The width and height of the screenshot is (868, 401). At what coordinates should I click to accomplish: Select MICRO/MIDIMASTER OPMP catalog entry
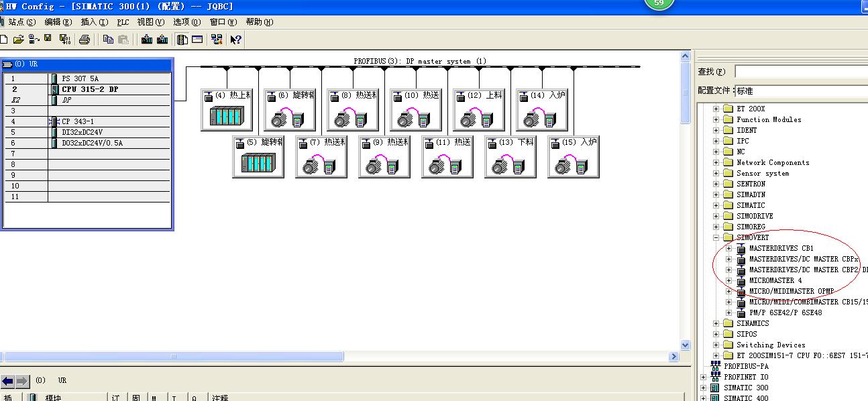click(792, 291)
